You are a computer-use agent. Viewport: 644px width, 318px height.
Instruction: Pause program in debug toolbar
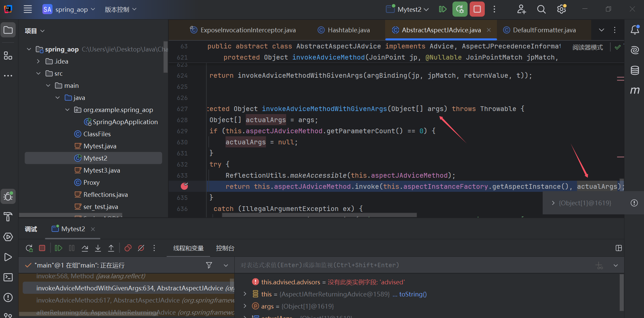coord(72,248)
